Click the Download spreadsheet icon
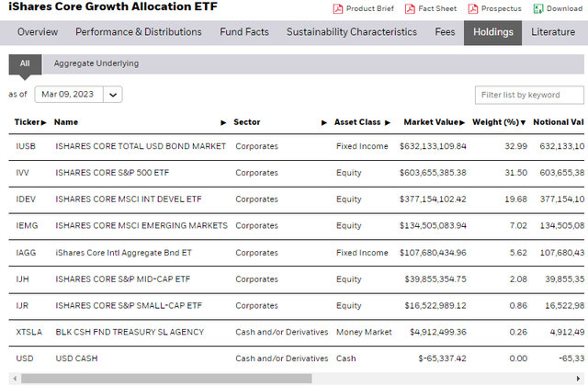The height and width of the screenshot is (387, 588). (x=538, y=8)
